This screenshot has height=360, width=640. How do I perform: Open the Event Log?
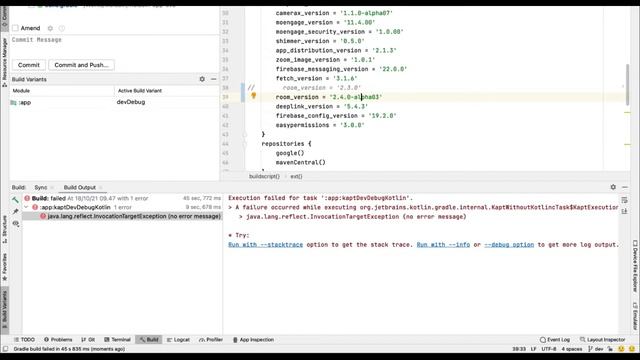pyautogui.click(x=555, y=340)
